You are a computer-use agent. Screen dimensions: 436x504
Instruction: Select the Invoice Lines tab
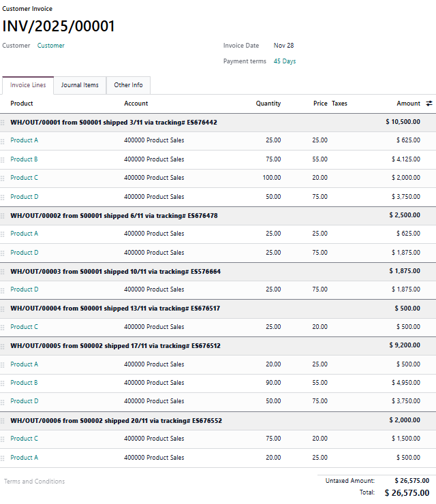point(28,85)
